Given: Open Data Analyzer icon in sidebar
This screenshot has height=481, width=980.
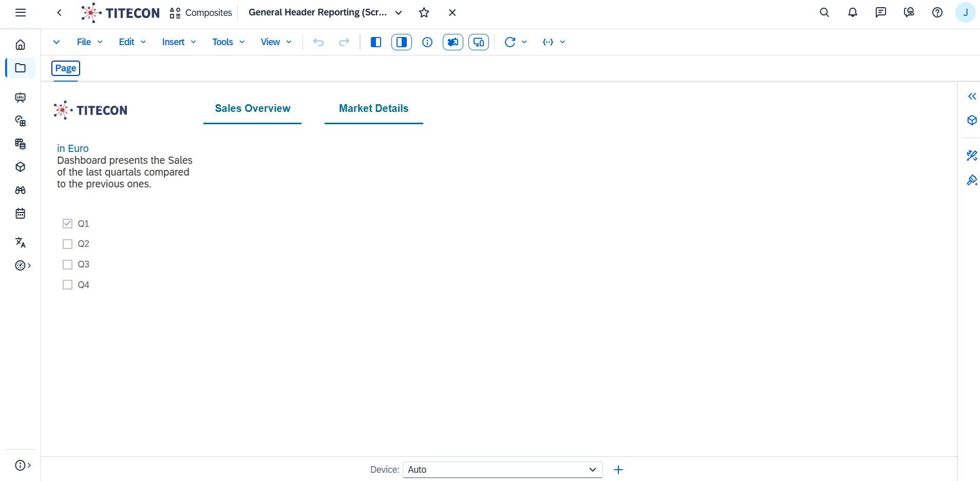Looking at the screenshot, I should pos(21,144).
